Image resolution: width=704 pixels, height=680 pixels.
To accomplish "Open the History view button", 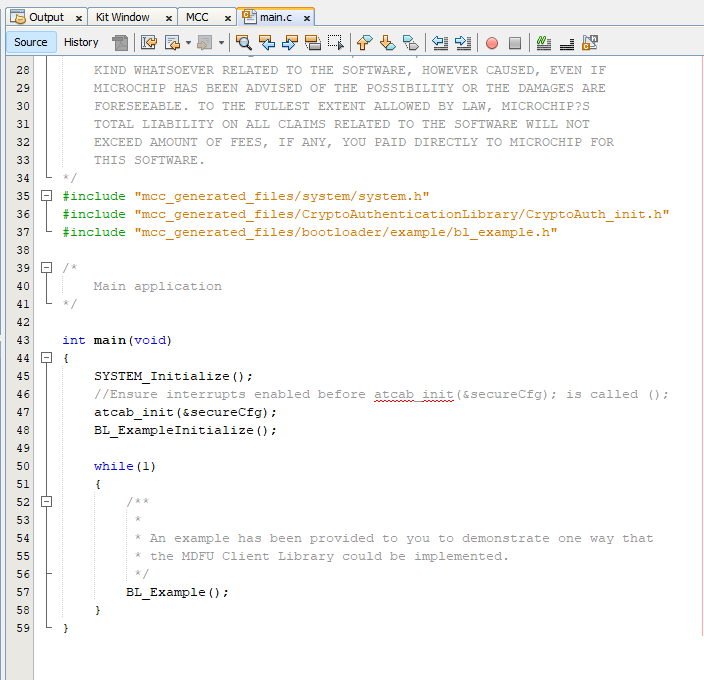I will coord(81,42).
